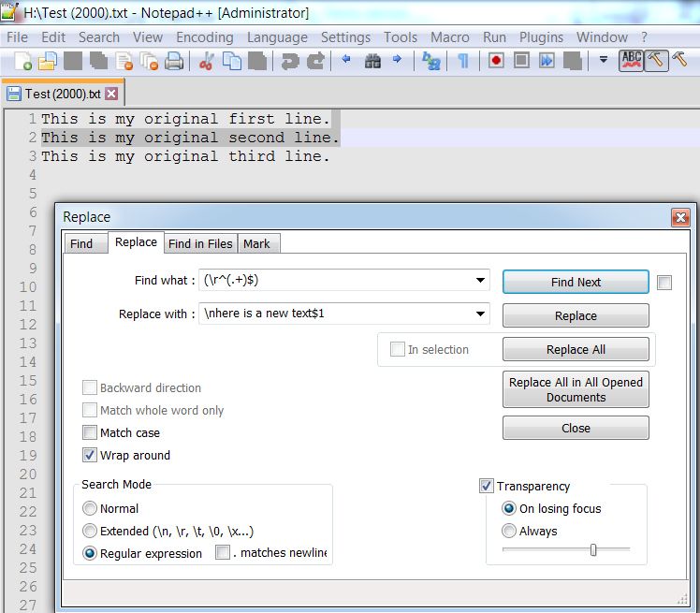Click the highlighted hammer icon beside ABC
700x613 pixels.
click(656, 60)
